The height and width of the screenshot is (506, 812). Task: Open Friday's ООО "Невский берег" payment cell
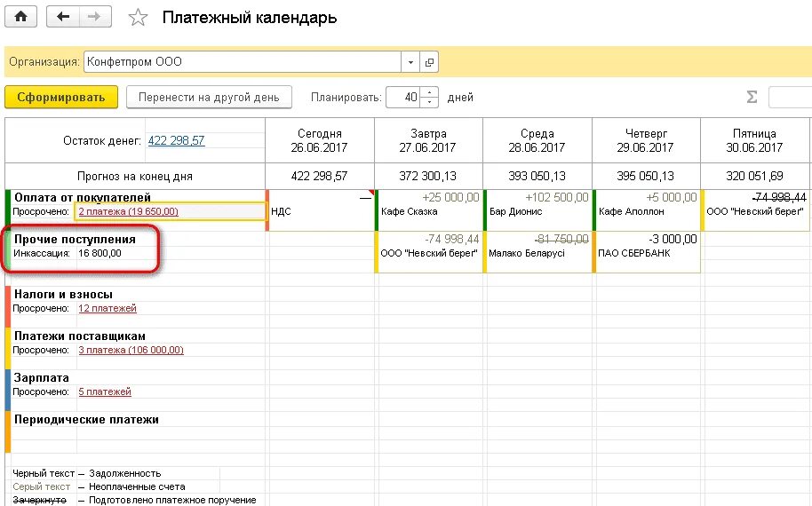tap(755, 210)
